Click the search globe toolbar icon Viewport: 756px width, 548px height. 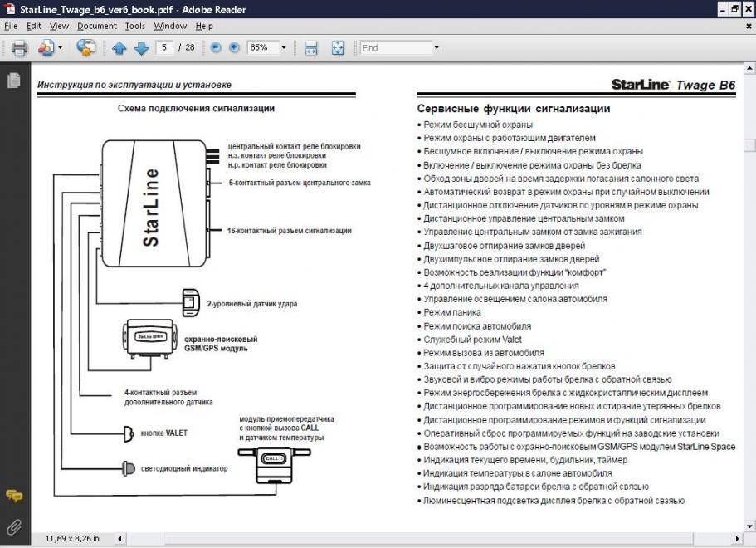(85, 48)
